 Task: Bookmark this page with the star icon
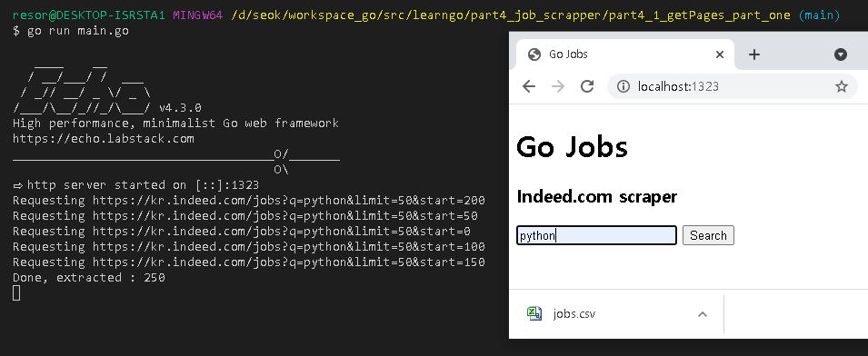[x=842, y=86]
